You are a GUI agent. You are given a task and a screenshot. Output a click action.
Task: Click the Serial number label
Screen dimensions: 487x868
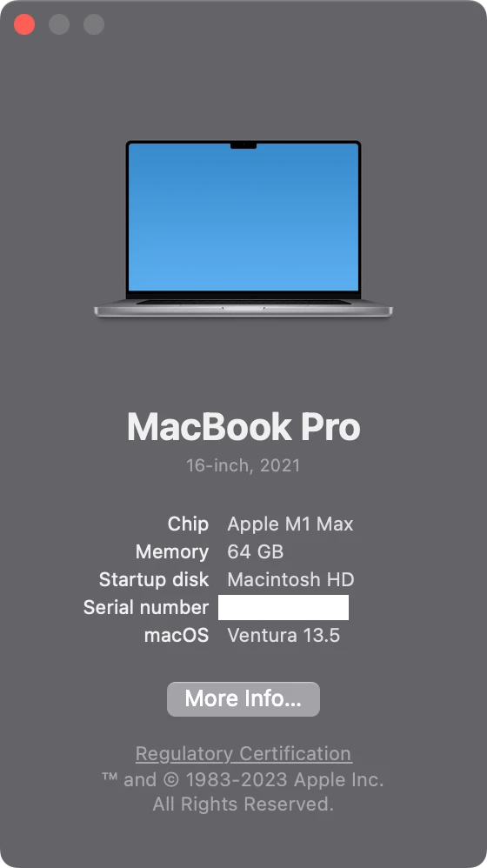pyautogui.click(x=146, y=607)
